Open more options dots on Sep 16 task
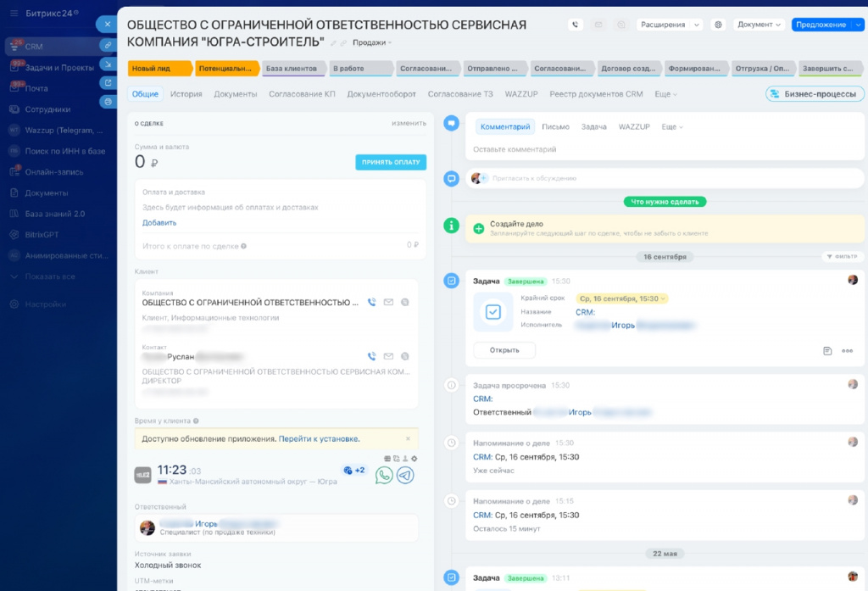The height and width of the screenshot is (591, 868). [x=848, y=350]
